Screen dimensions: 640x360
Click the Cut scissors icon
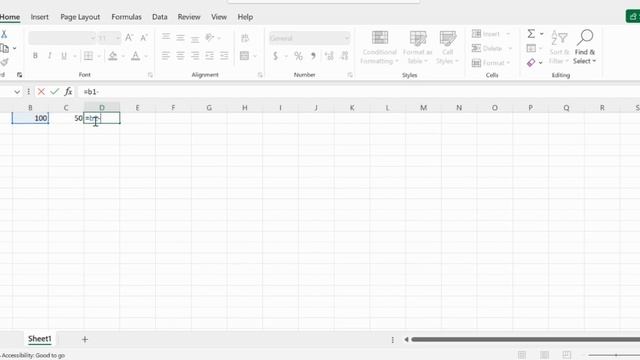(x=4, y=34)
